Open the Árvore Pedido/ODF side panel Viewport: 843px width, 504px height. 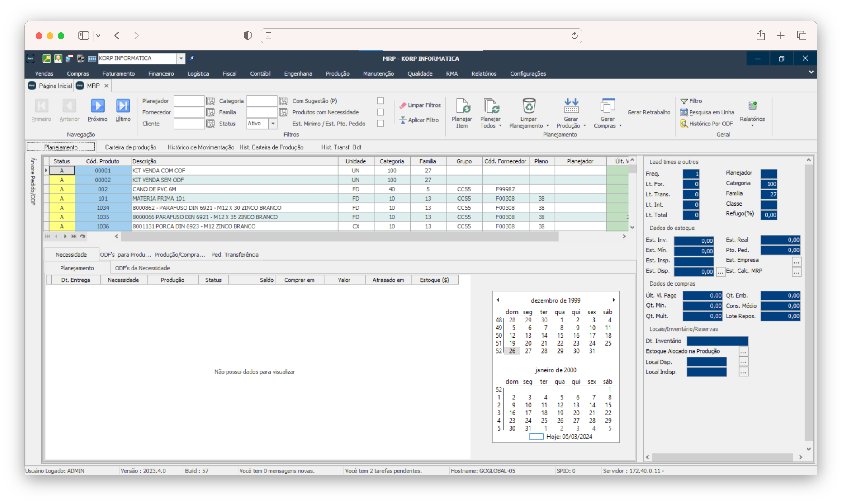(x=33, y=182)
